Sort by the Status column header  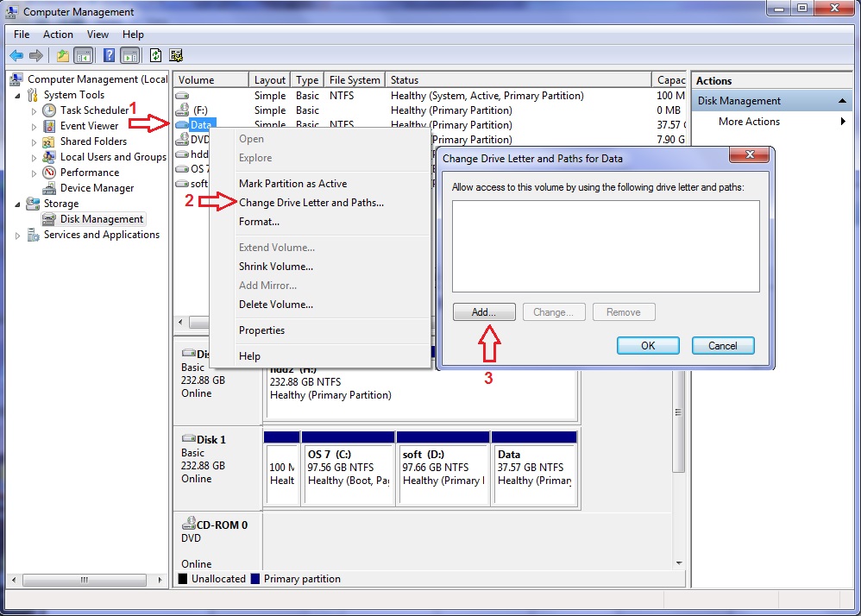(518, 80)
